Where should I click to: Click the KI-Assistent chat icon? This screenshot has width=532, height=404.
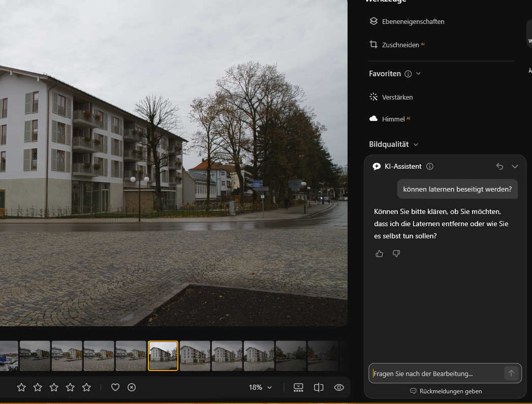[377, 166]
